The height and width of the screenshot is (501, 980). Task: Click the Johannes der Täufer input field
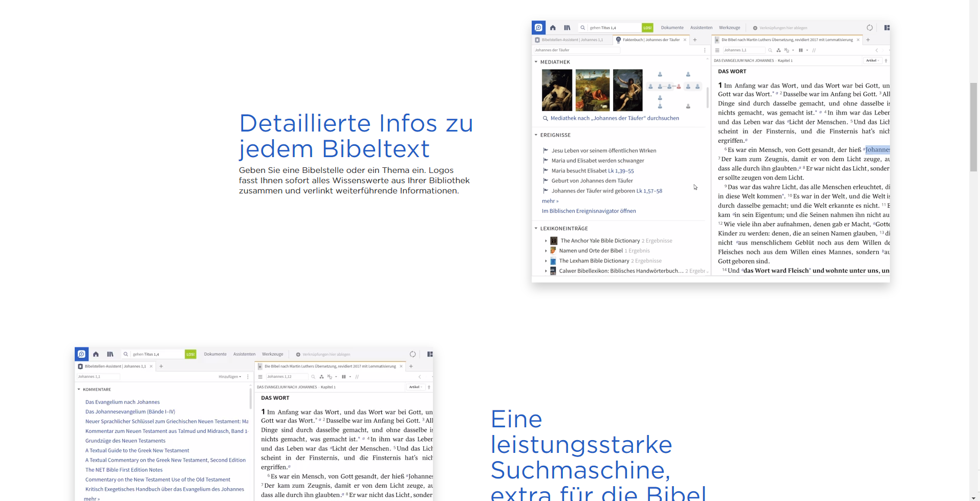pyautogui.click(x=577, y=50)
